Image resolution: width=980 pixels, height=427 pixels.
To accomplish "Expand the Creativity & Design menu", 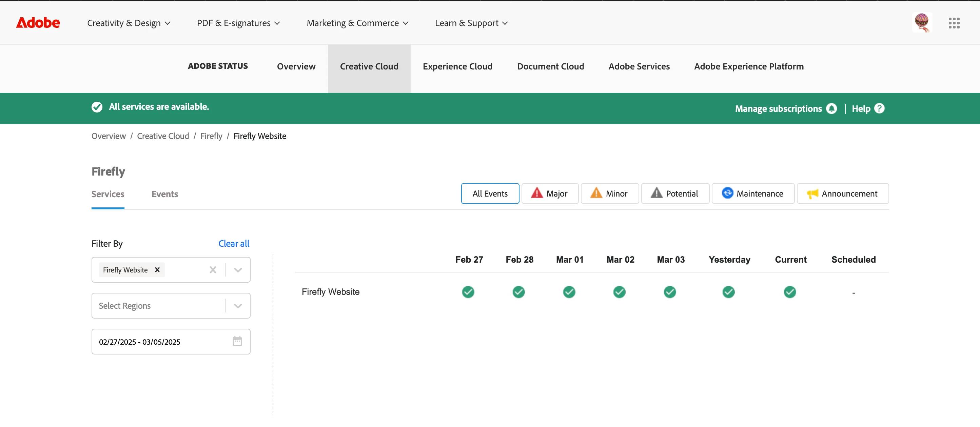I will (x=129, y=23).
